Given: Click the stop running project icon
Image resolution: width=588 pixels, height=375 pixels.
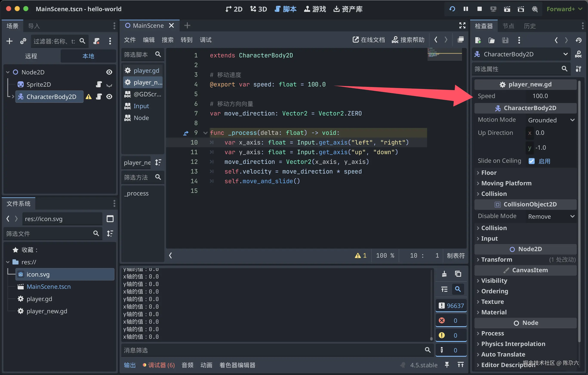Looking at the screenshot, I should (x=479, y=9).
